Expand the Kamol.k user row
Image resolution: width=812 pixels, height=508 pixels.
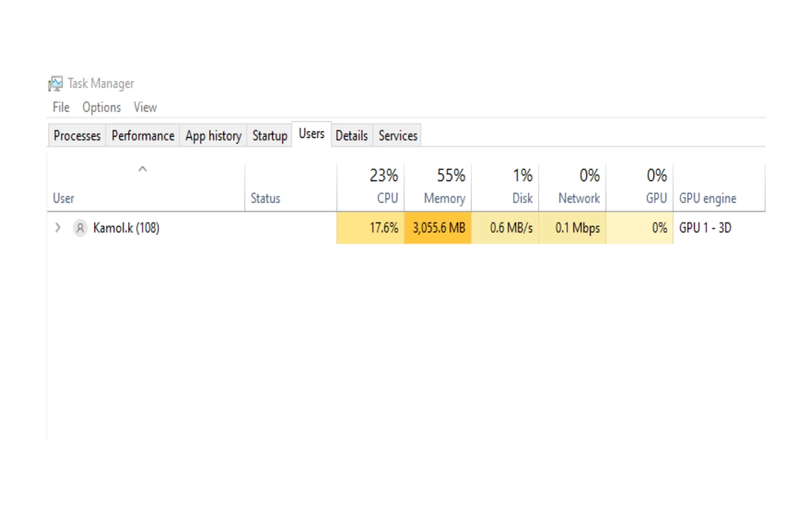[58, 228]
